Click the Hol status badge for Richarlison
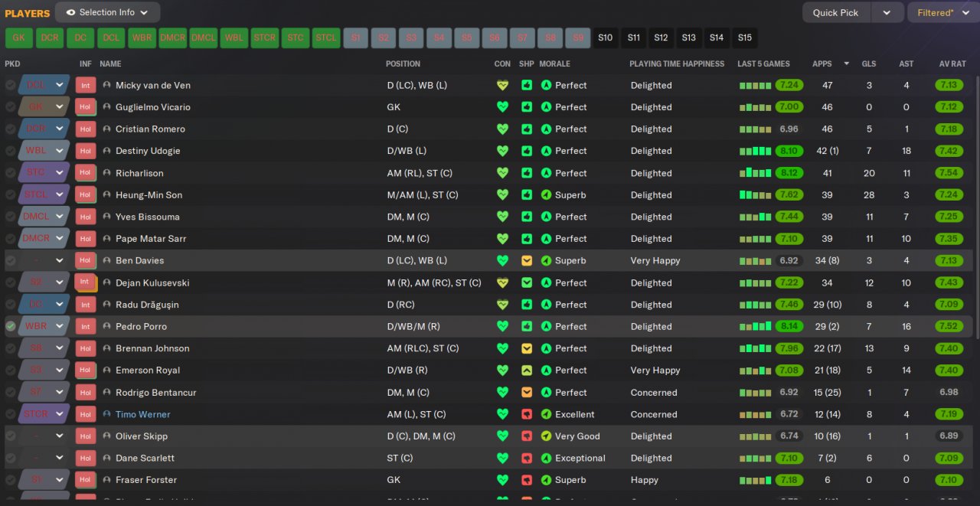The height and width of the screenshot is (506, 980). pos(85,173)
